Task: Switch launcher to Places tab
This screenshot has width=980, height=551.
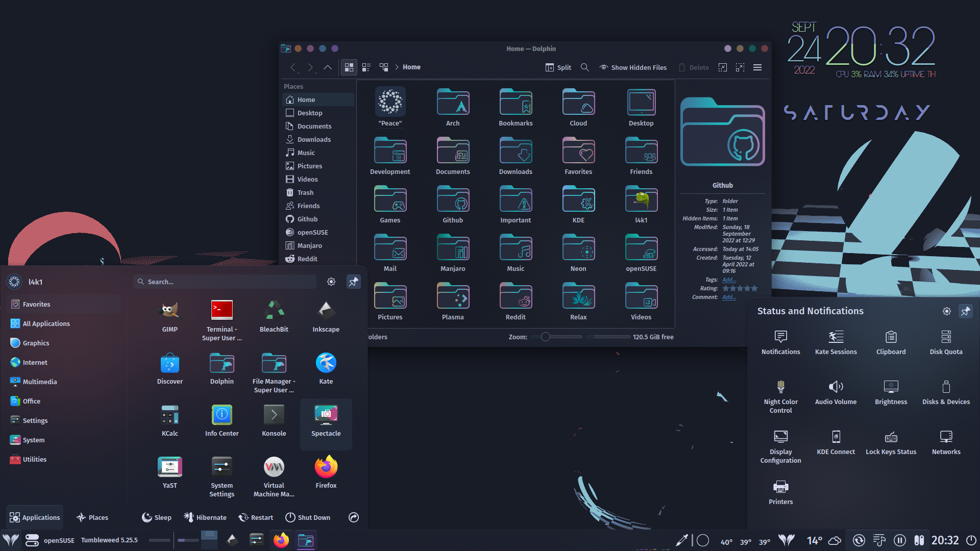Action: point(92,517)
